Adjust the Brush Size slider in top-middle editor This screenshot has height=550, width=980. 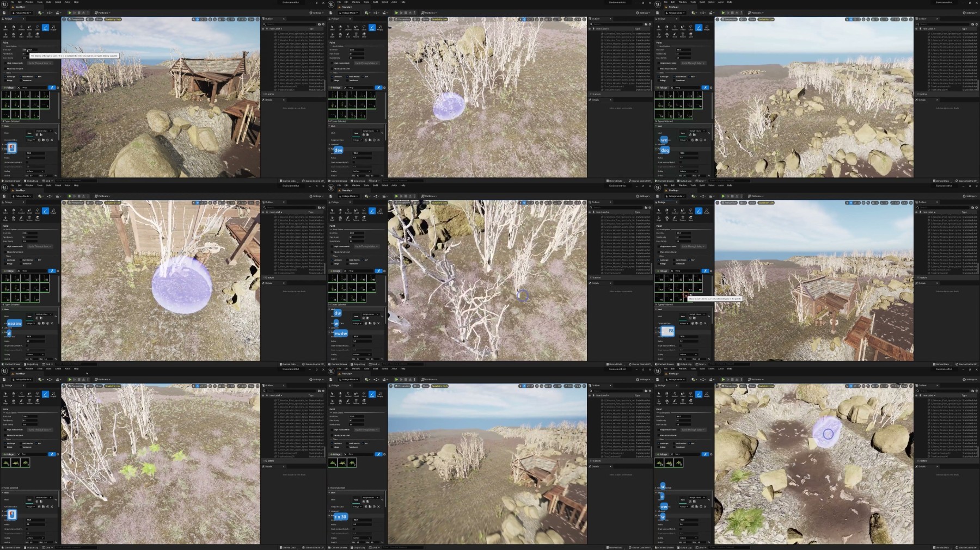[x=357, y=50]
